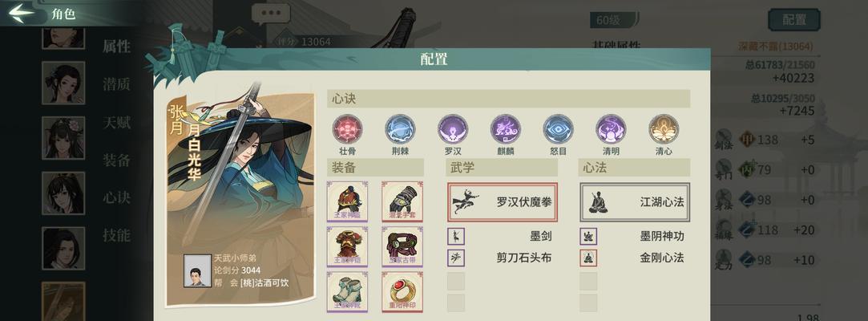
Task: Select 天武小师弟 player avatar thumbnail
Action: [x=198, y=270]
